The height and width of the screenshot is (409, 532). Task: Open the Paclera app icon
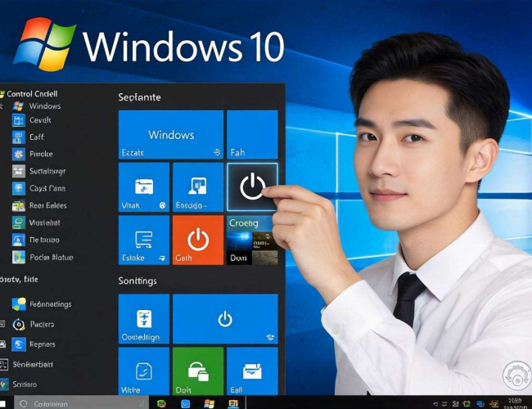(x=19, y=325)
